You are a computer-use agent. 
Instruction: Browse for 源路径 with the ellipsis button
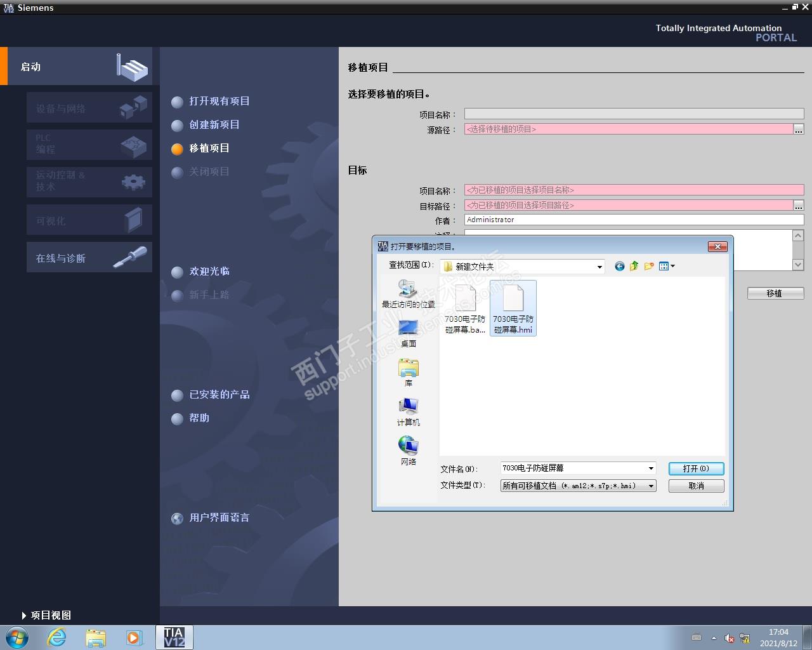pos(799,129)
